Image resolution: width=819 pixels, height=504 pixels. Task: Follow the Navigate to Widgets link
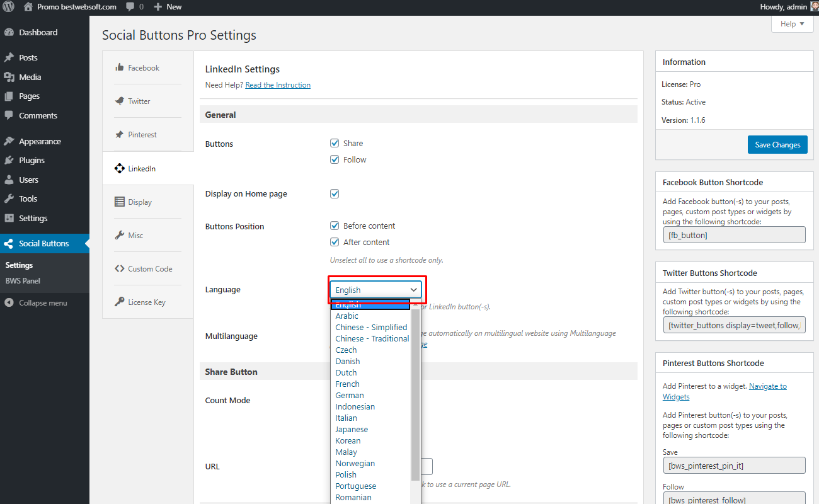click(x=724, y=391)
